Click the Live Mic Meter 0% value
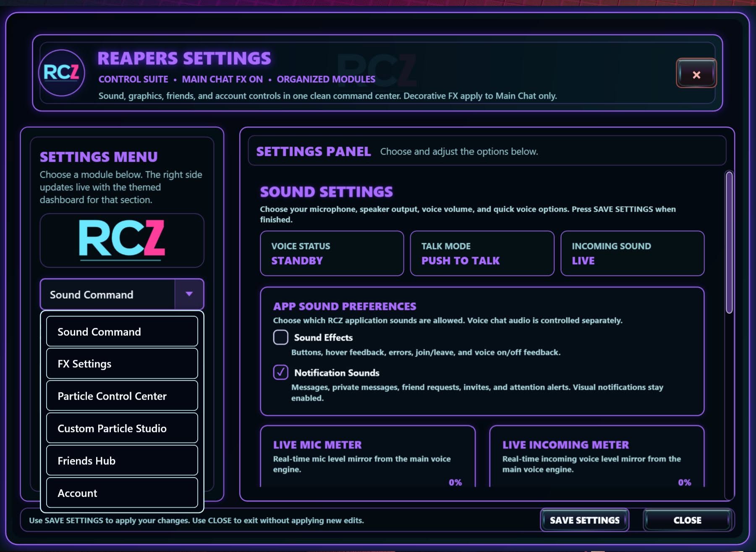Viewport: 756px width, 552px height. pos(455,482)
